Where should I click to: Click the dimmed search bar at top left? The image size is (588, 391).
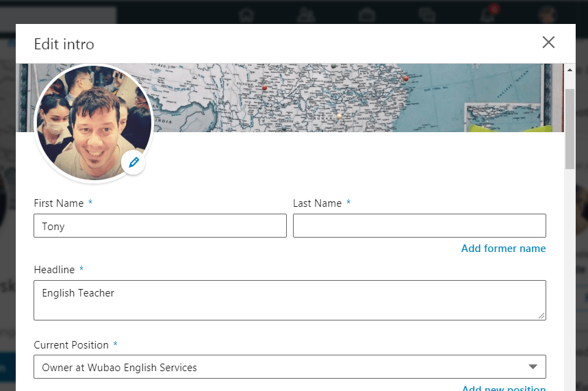(58, 15)
